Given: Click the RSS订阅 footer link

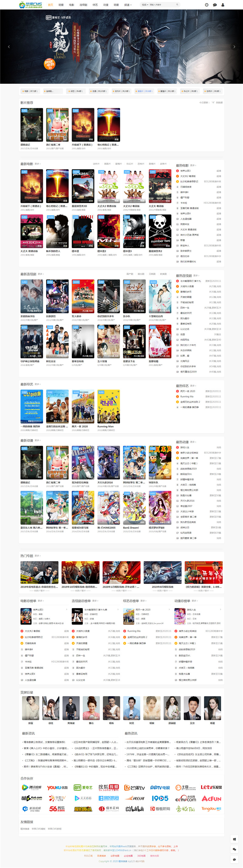Looking at the screenshot, I should click(x=88, y=856).
